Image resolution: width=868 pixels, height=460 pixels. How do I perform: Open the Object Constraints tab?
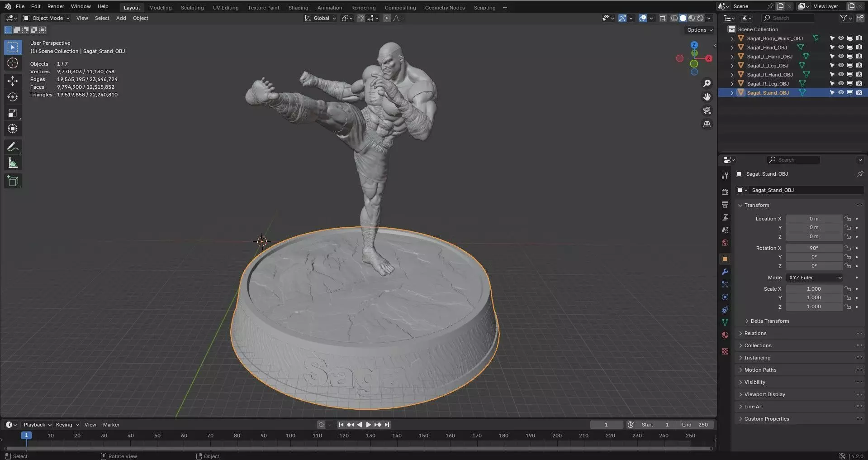click(x=725, y=310)
